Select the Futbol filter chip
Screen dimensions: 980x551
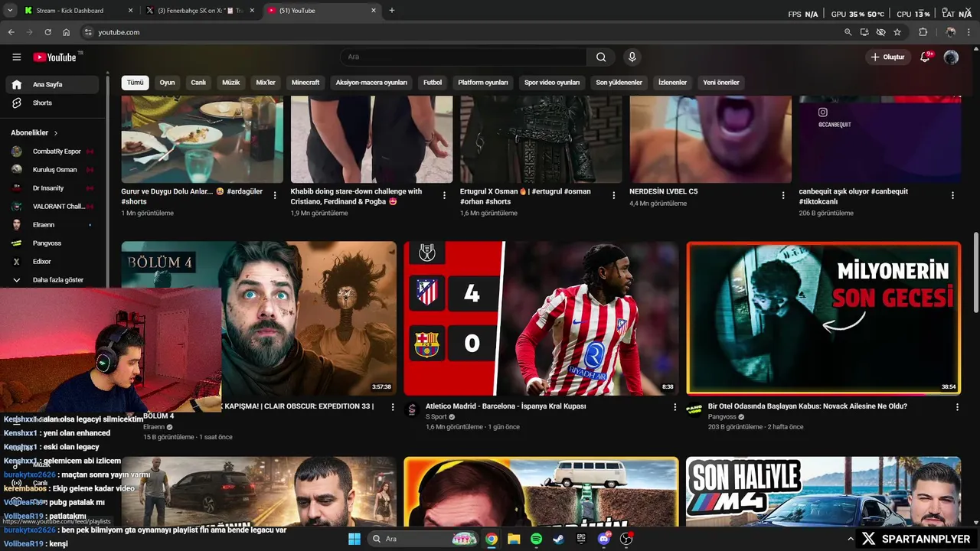coord(433,83)
